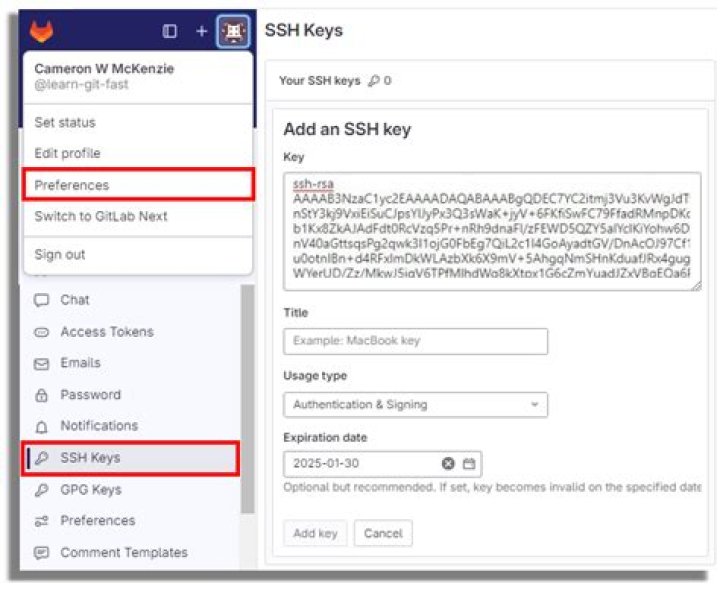
Task: Click the sidebar vertical scrollbar
Action: (x=248, y=398)
